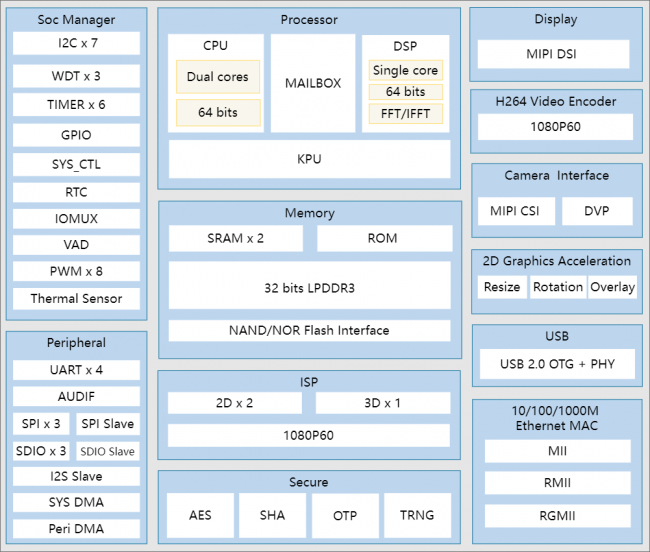Click the ISP 2D x 2 block
Screen dimensions: 650x552
pyautogui.click(x=235, y=403)
